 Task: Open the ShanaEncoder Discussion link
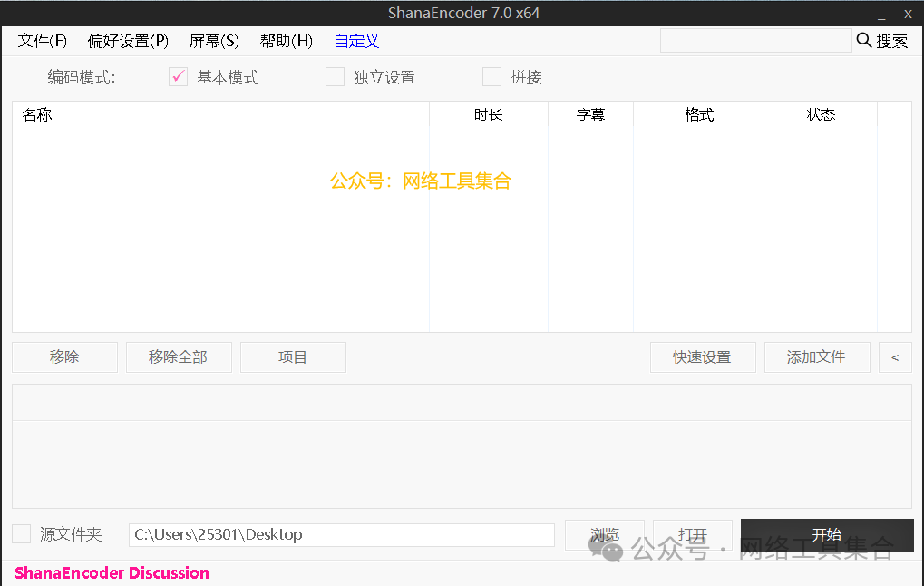pyautogui.click(x=112, y=573)
